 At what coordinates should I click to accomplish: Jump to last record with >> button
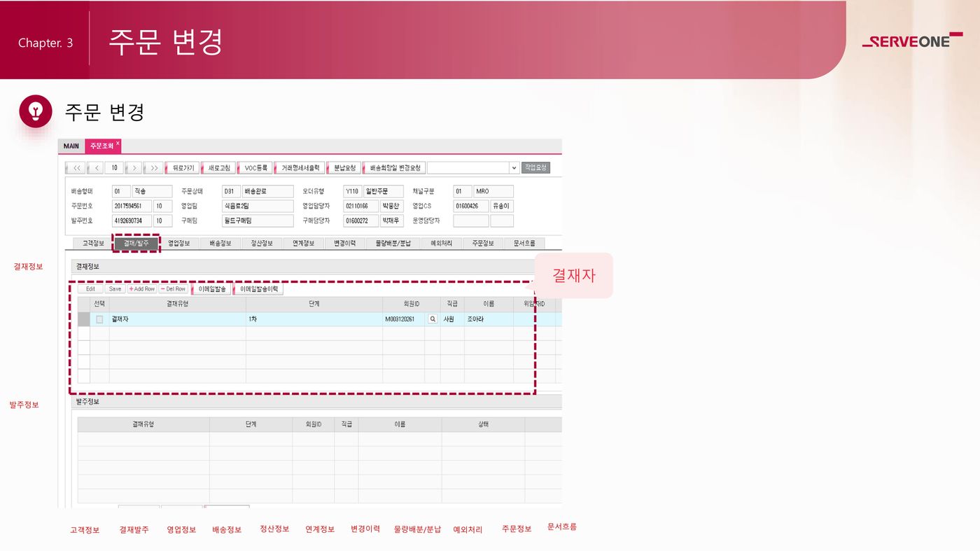tap(153, 168)
